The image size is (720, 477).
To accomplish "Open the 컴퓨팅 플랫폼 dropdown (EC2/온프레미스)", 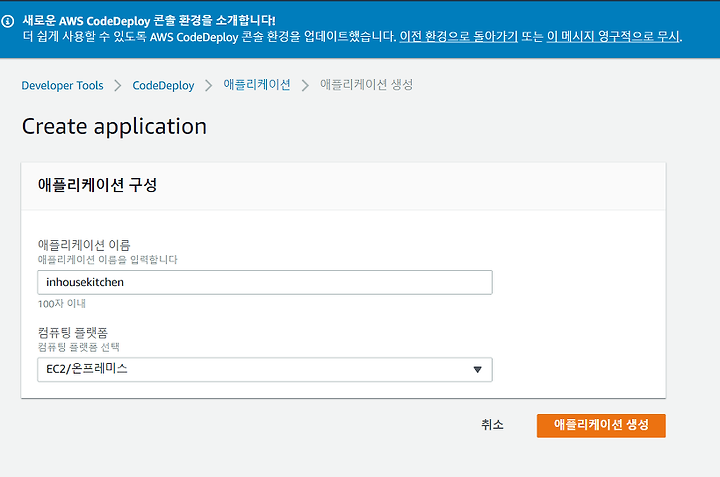I will [x=265, y=370].
